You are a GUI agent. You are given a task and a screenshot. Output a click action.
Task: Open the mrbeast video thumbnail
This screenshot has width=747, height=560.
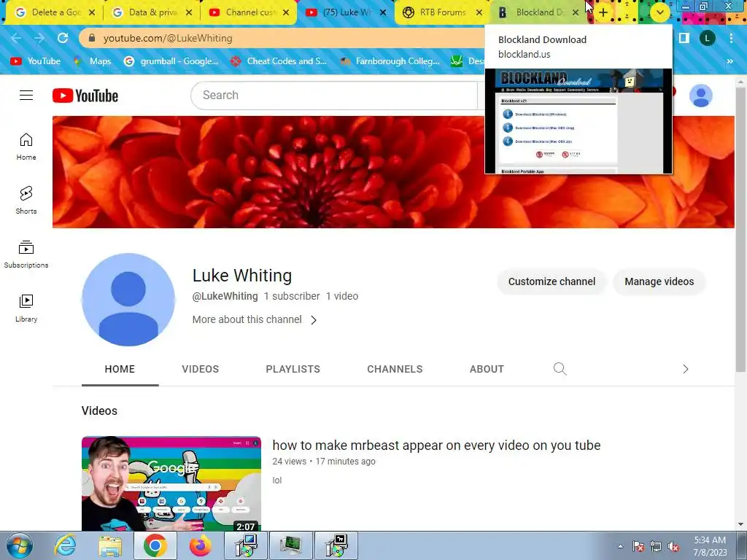pyautogui.click(x=171, y=484)
